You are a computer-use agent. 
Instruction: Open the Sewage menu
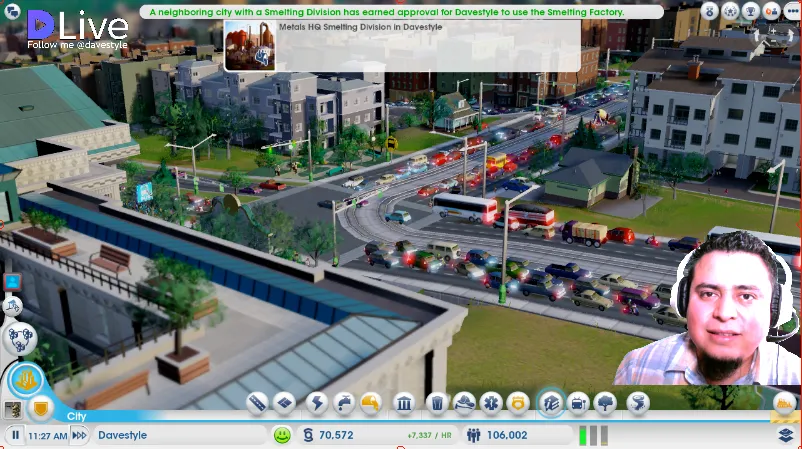pyautogui.click(x=371, y=403)
